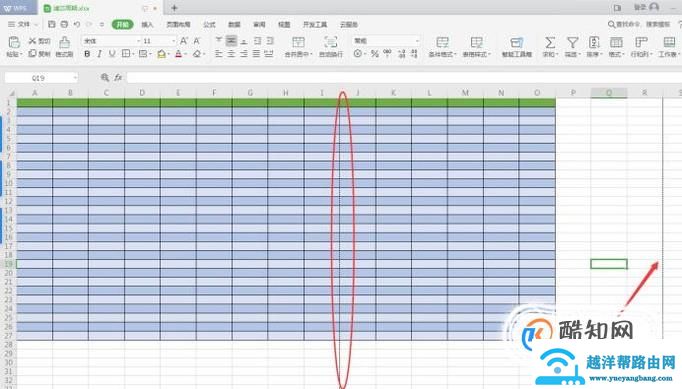The image size is (682, 389).
Task: Click the Percent style icon
Action: point(374,54)
